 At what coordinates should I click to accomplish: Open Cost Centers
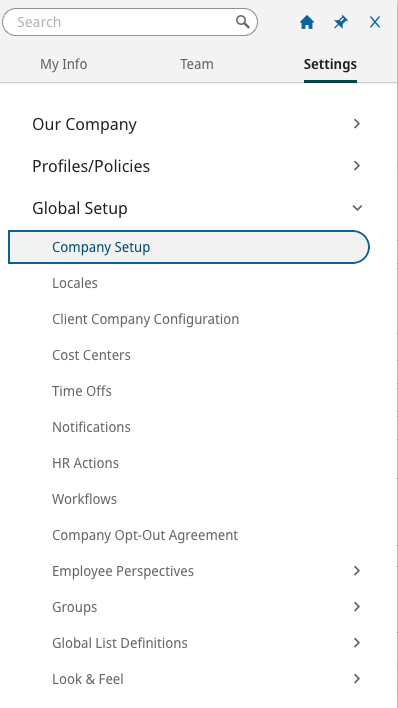[x=91, y=355]
